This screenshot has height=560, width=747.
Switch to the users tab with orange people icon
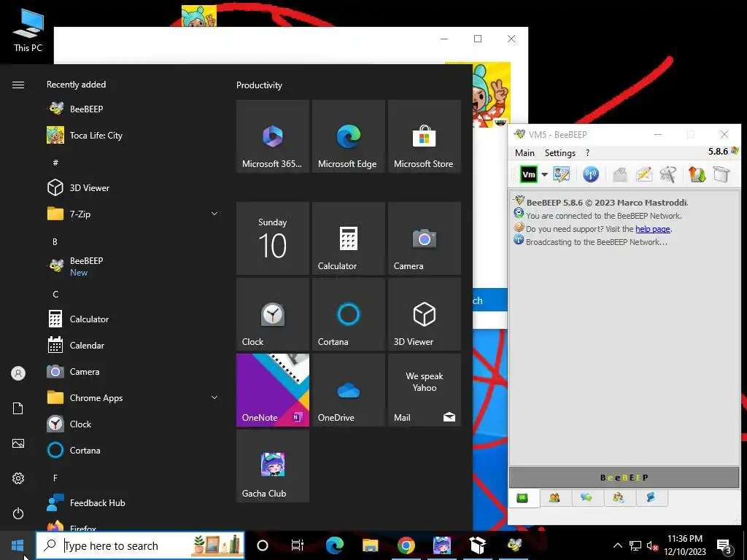click(554, 498)
